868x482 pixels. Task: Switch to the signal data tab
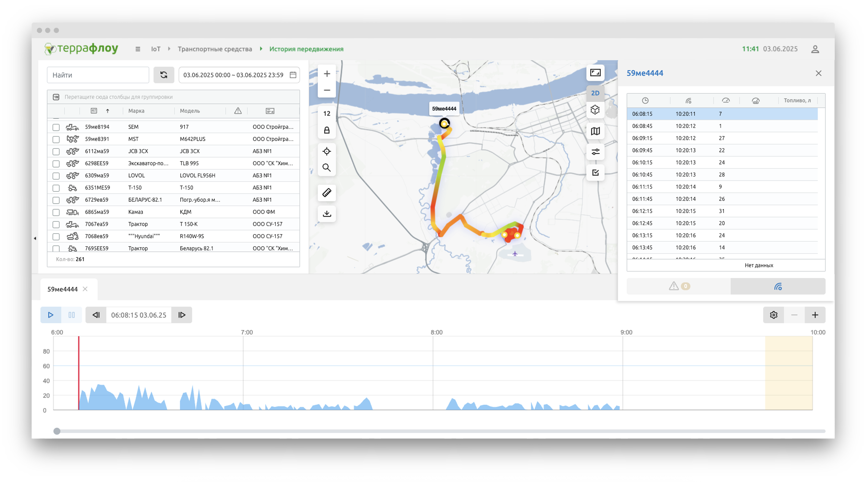(x=778, y=286)
